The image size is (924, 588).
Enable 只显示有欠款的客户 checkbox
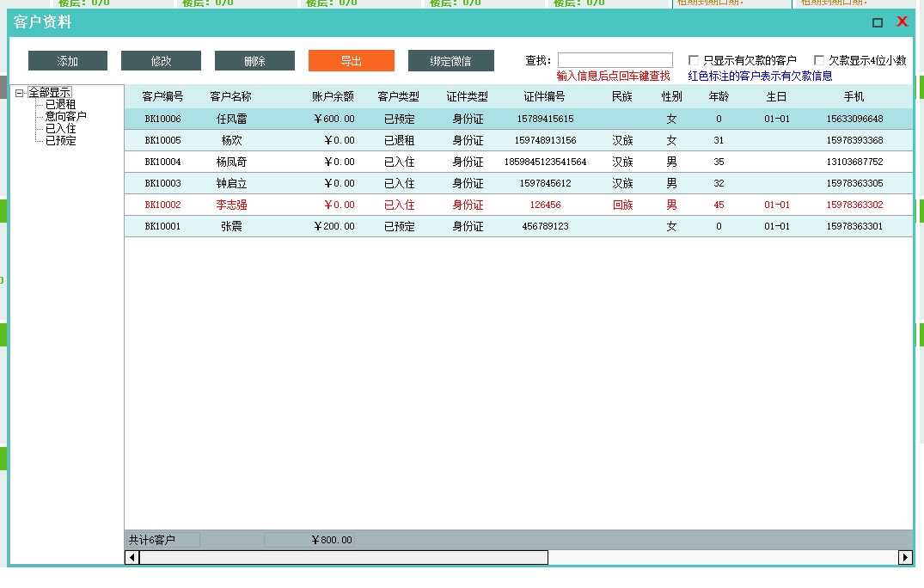click(694, 61)
